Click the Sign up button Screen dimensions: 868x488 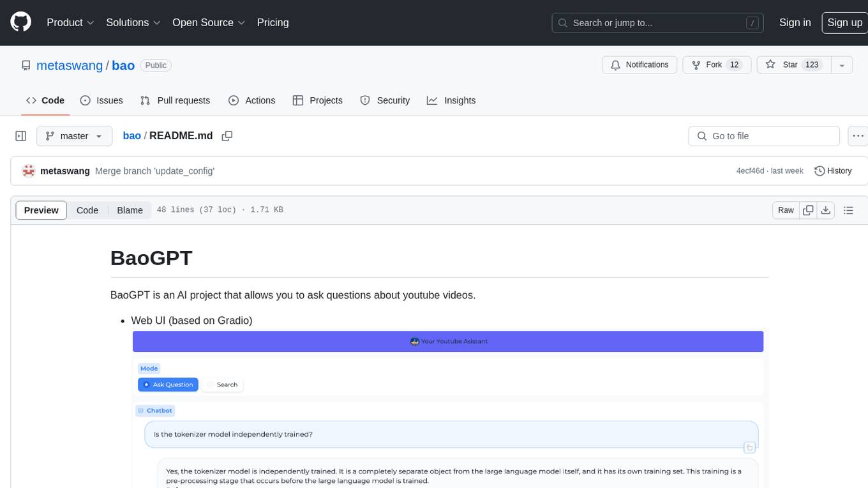pos(844,22)
